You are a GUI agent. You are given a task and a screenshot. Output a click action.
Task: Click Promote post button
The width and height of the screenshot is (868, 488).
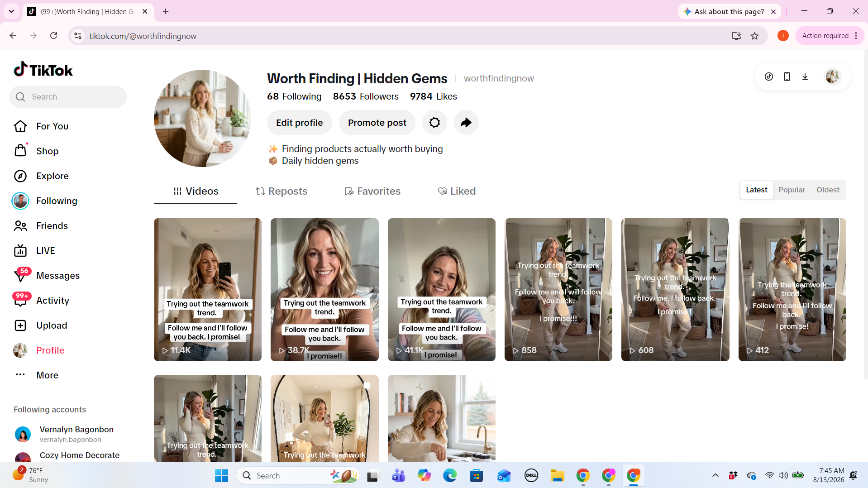tap(377, 123)
